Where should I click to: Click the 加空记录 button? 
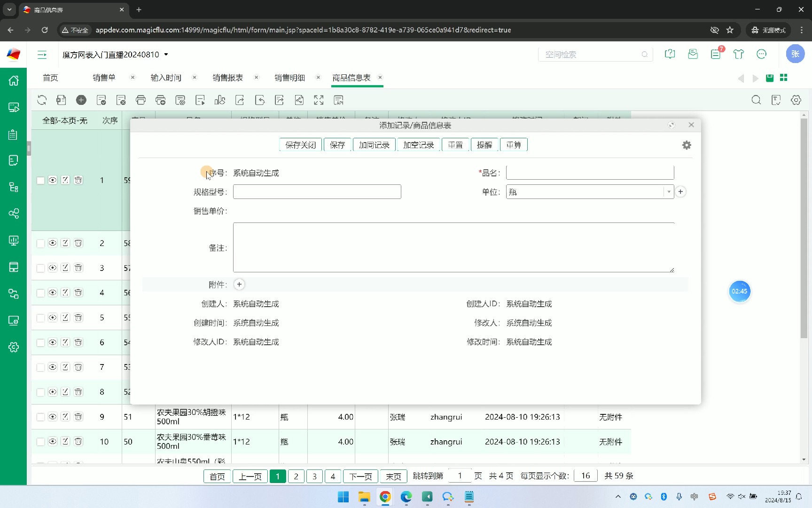pos(418,145)
